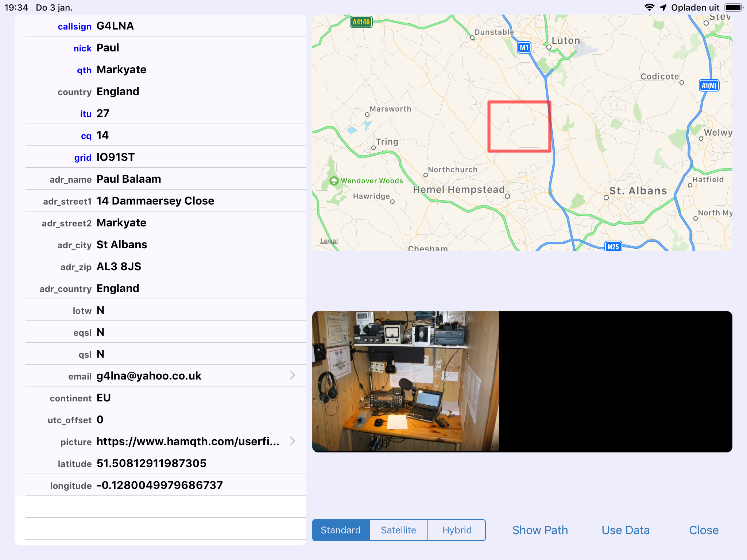Tap the red grid square on map

(519, 126)
